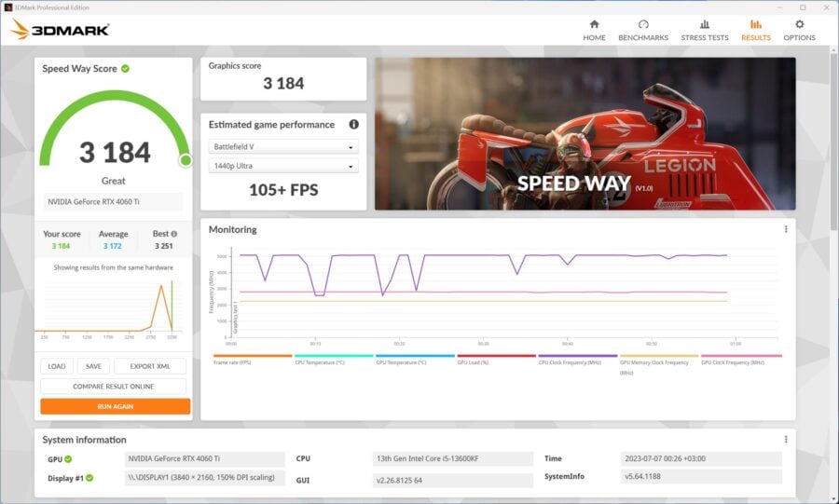Open the System information three-dot menu
The image size is (839, 504).
(786, 440)
